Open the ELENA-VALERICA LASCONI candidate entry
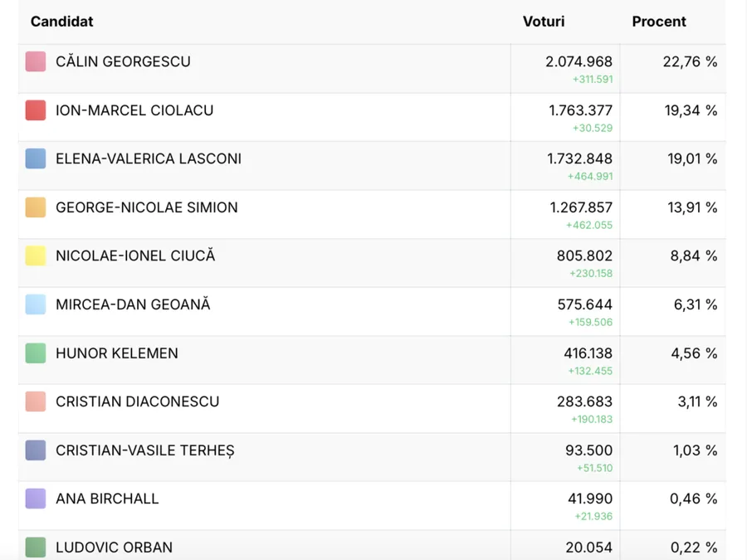Image resolution: width=747 pixels, height=560 pixels. (x=149, y=158)
